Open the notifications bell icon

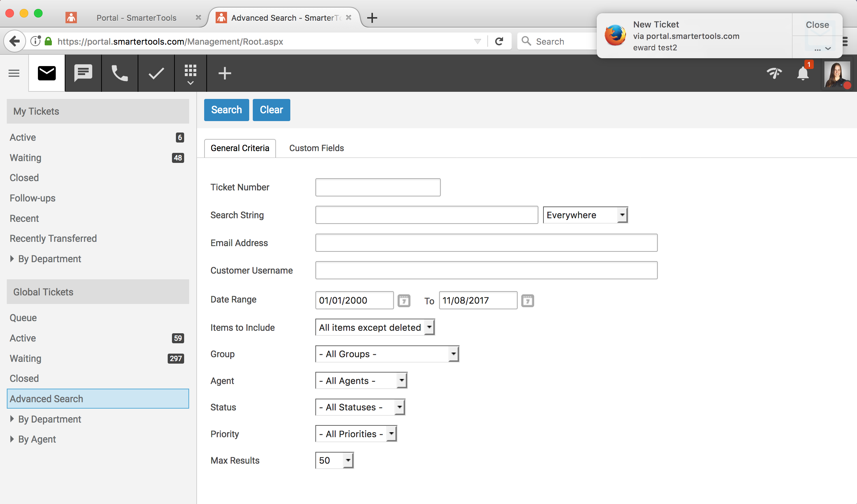point(803,73)
